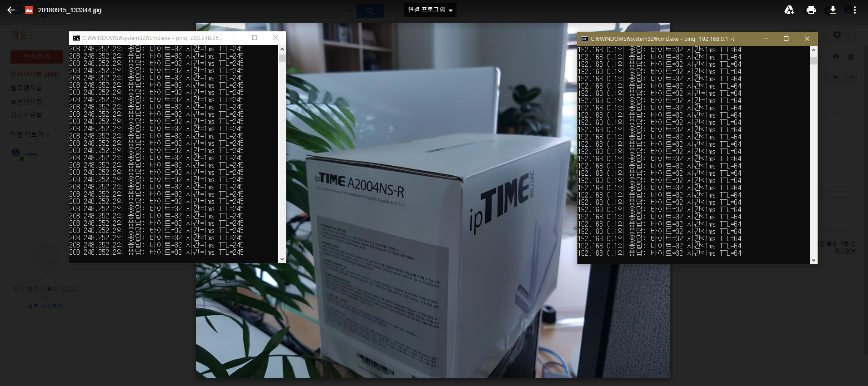Click scroll-down arrow in ping 203.248 window
This screenshot has height=386, width=868.
(282, 259)
